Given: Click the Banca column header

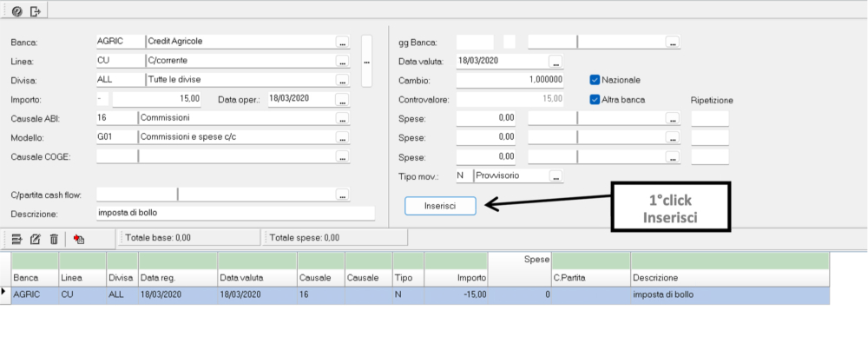Looking at the screenshot, I should tap(35, 277).
